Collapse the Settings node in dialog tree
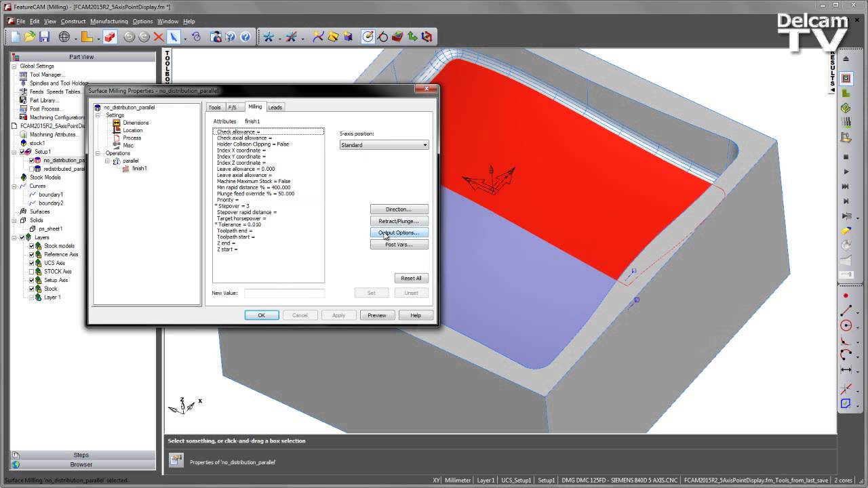This screenshot has height=488, width=868. click(x=98, y=115)
